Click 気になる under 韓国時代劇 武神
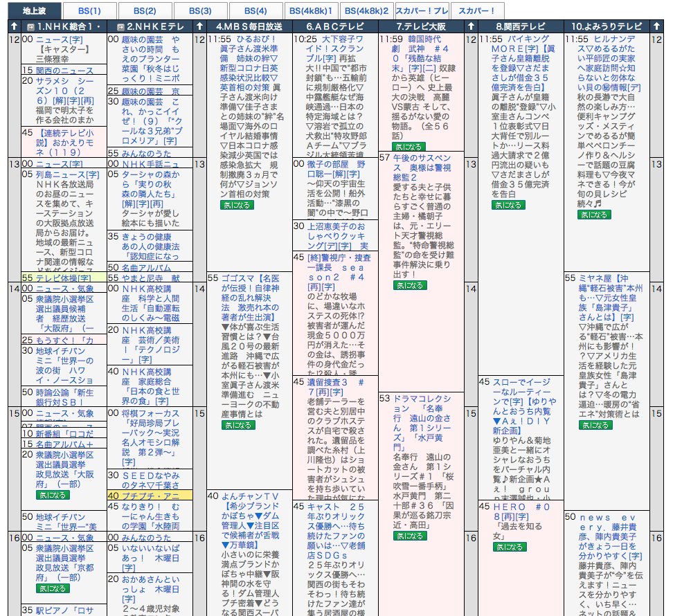The width and height of the screenshot is (673, 616). (409, 147)
